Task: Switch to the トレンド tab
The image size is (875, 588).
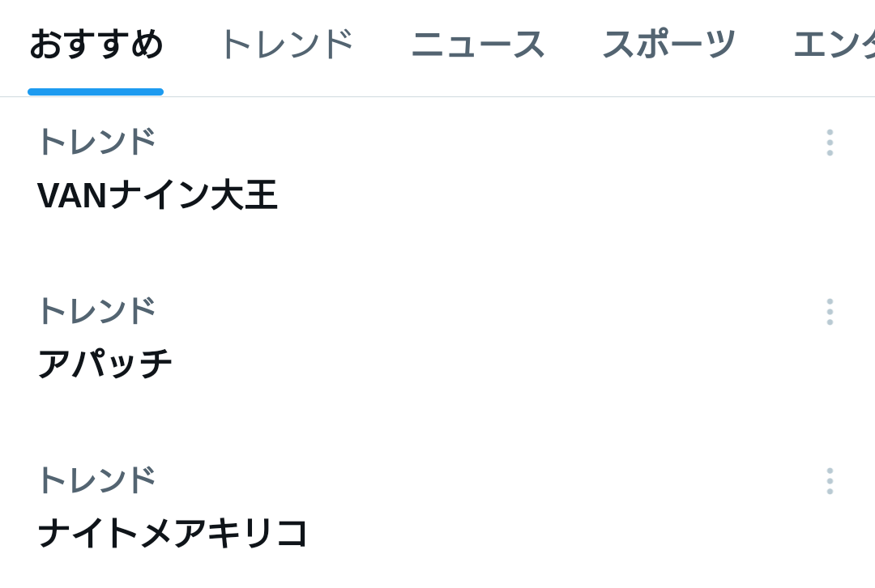Action: pos(288,45)
